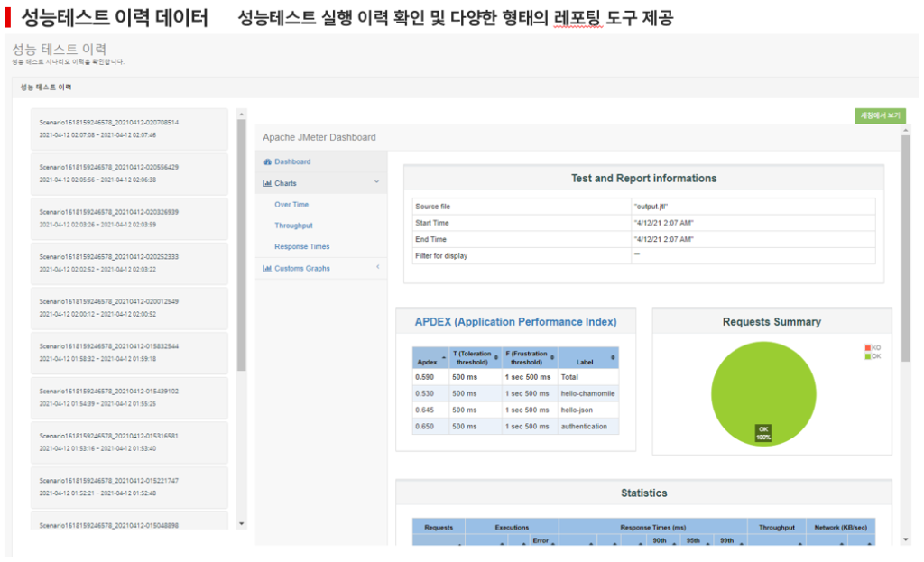Screen dimensions: 924x562
Task: Click the green 새창에서 보기 button
Action: (x=880, y=116)
